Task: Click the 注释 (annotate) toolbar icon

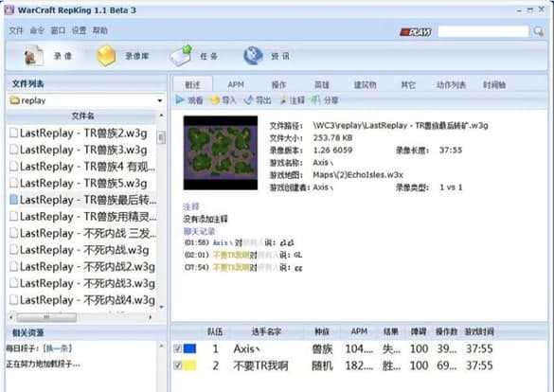Action: coord(283,100)
